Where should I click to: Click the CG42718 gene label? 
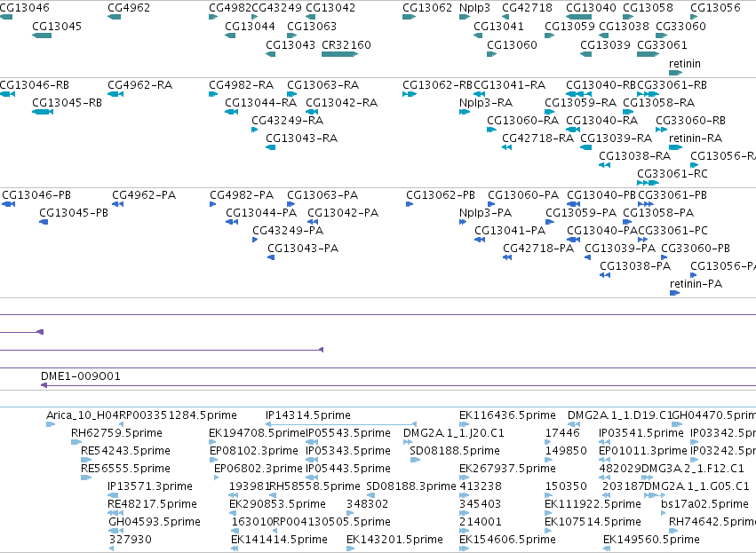(x=529, y=8)
